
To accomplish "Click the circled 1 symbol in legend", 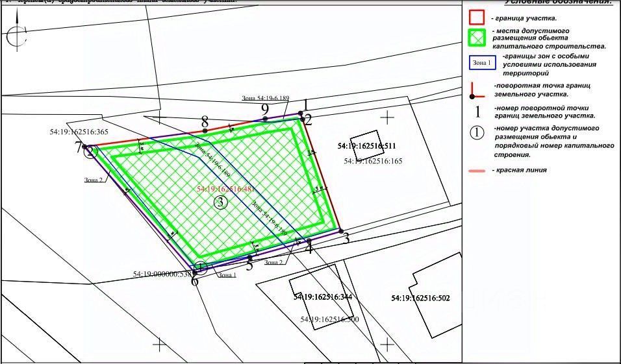I will point(477,132).
